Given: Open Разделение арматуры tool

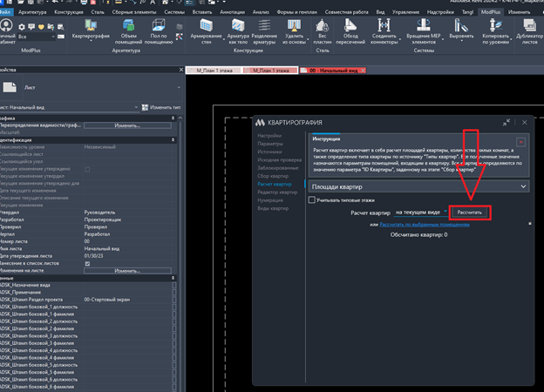Looking at the screenshot, I should [264, 32].
